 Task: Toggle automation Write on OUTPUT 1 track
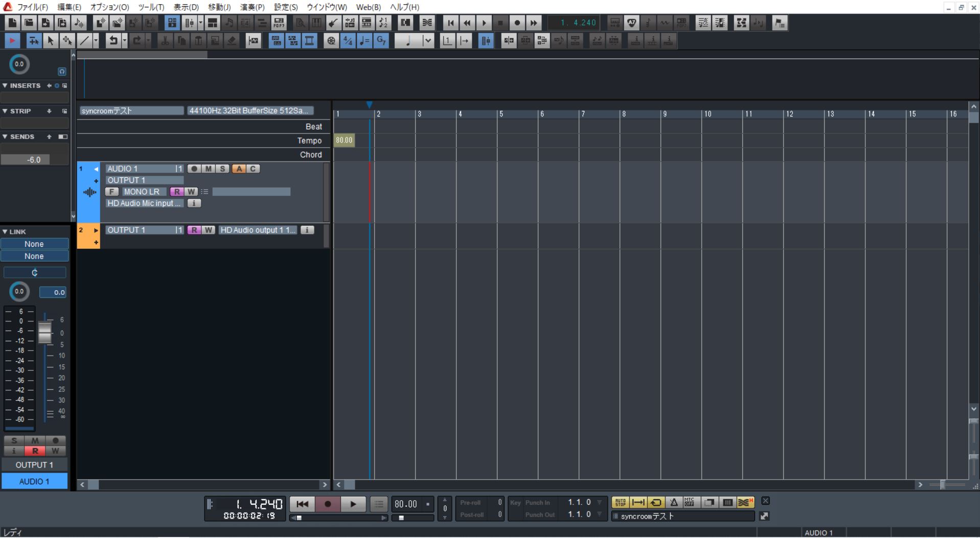click(x=208, y=230)
